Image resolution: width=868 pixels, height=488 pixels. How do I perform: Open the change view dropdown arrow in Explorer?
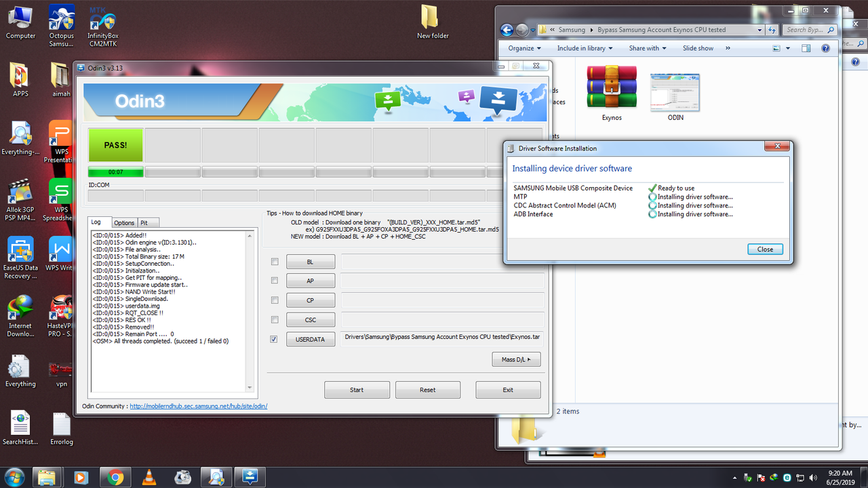click(x=788, y=48)
